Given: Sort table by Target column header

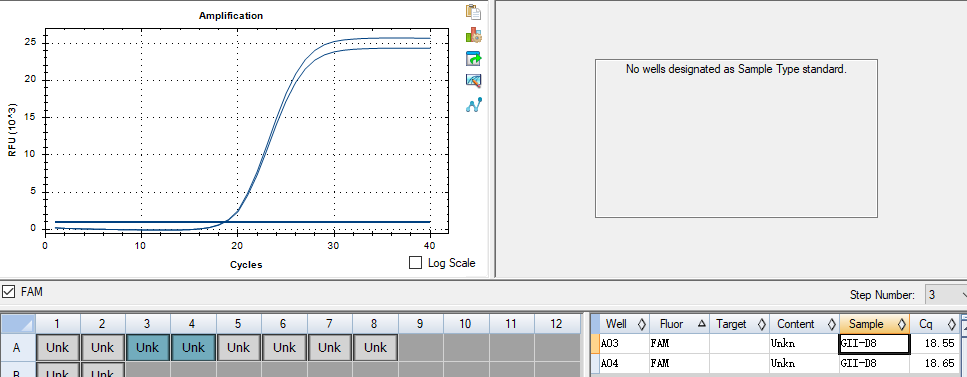Looking at the screenshot, I should coord(739,324).
